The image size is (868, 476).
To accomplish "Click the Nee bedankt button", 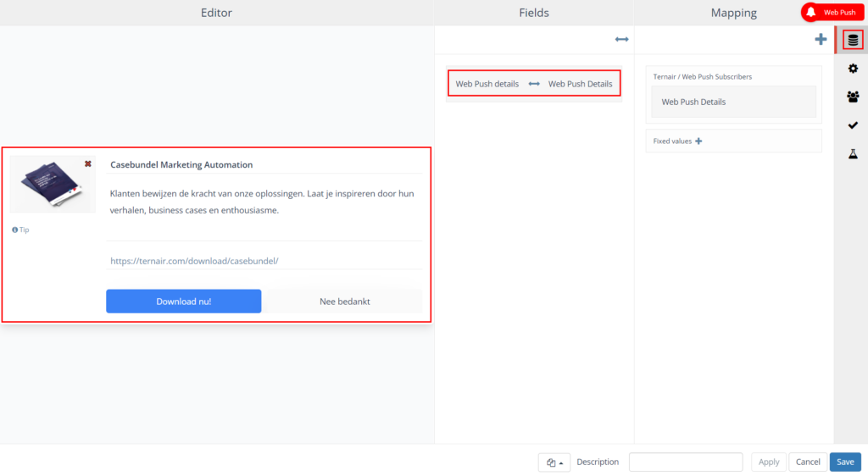I will tap(344, 302).
